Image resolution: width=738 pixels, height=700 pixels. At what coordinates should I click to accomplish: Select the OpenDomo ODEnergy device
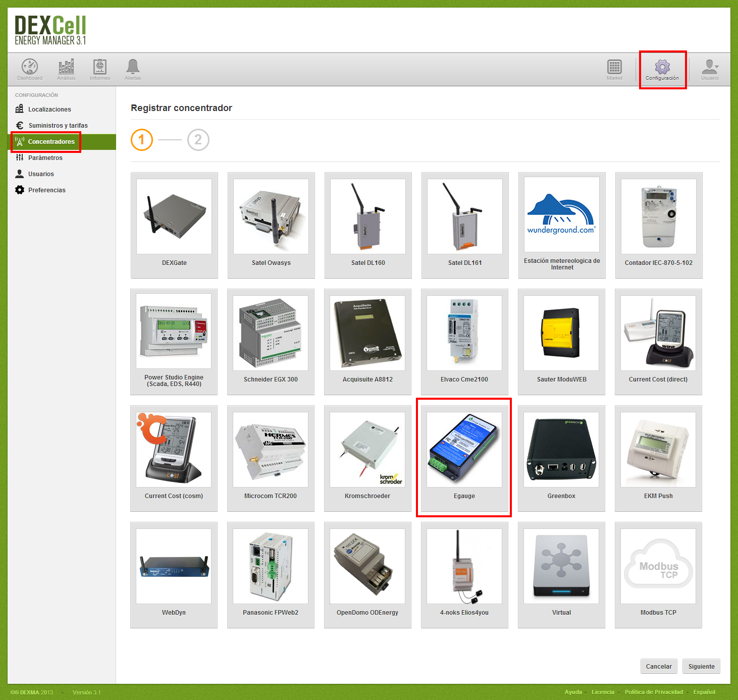coord(367,575)
